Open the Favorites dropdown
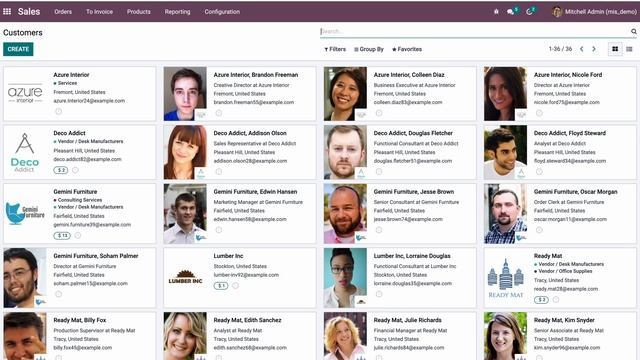640x360 pixels. click(x=407, y=49)
